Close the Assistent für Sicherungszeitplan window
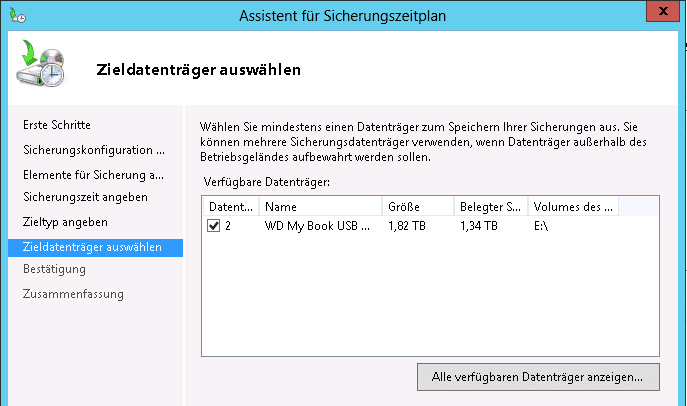The height and width of the screenshot is (406, 687). pyautogui.click(x=662, y=11)
